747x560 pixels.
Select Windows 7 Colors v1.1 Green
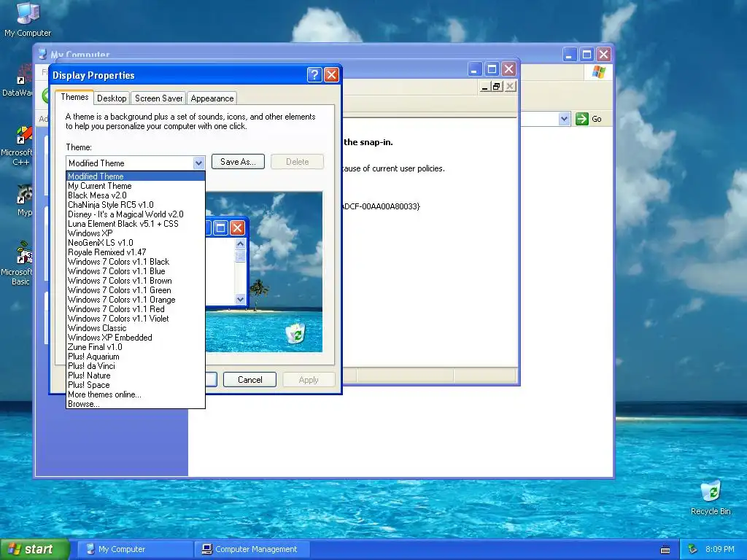135,290
